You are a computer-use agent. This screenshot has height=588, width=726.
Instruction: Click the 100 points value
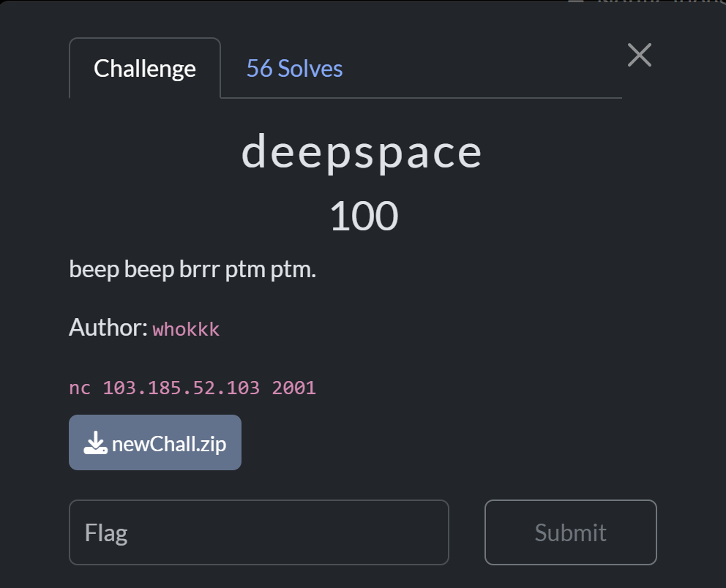[364, 216]
